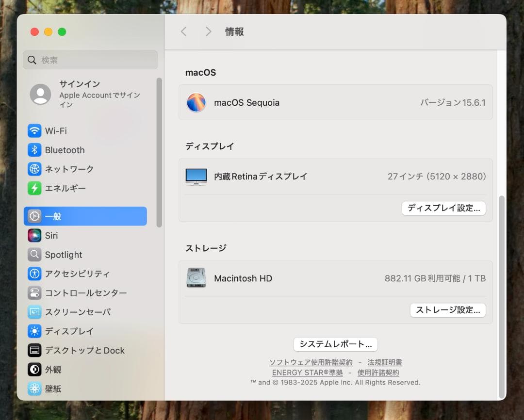Click the back navigation chevron
This screenshot has width=524, height=420.
tap(183, 31)
